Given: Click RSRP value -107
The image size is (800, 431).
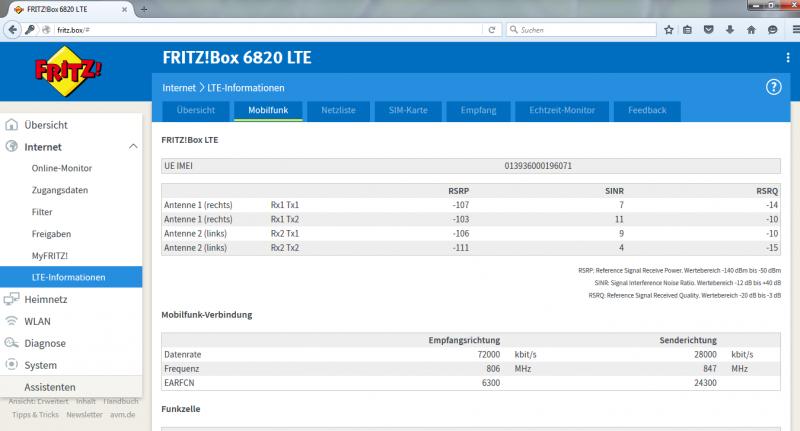Looking at the screenshot, I should click(460, 205).
